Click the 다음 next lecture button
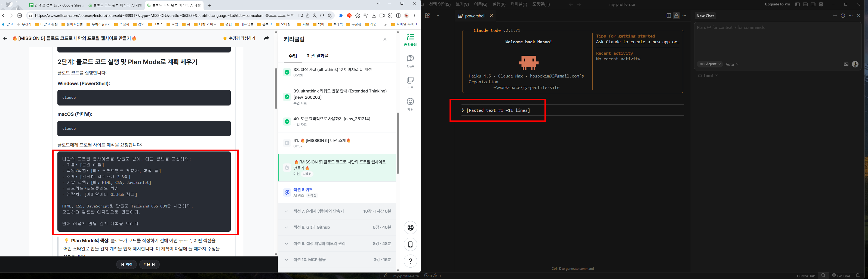The width and height of the screenshot is (868, 279). (x=149, y=265)
